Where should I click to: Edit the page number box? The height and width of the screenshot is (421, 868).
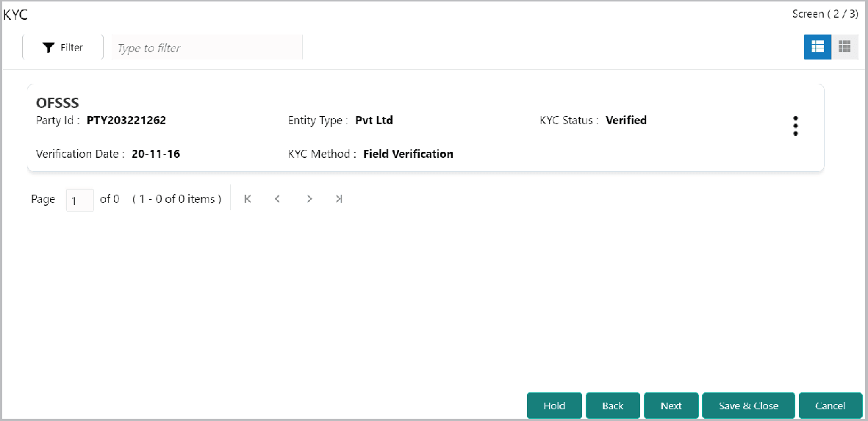click(x=79, y=201)
